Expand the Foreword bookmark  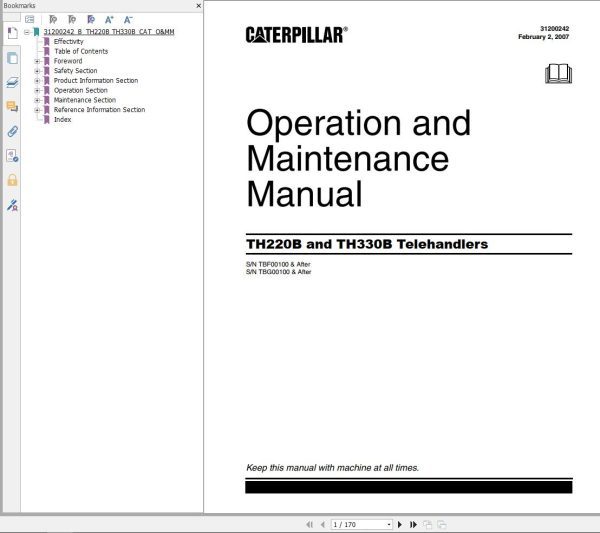coord(37,61)
